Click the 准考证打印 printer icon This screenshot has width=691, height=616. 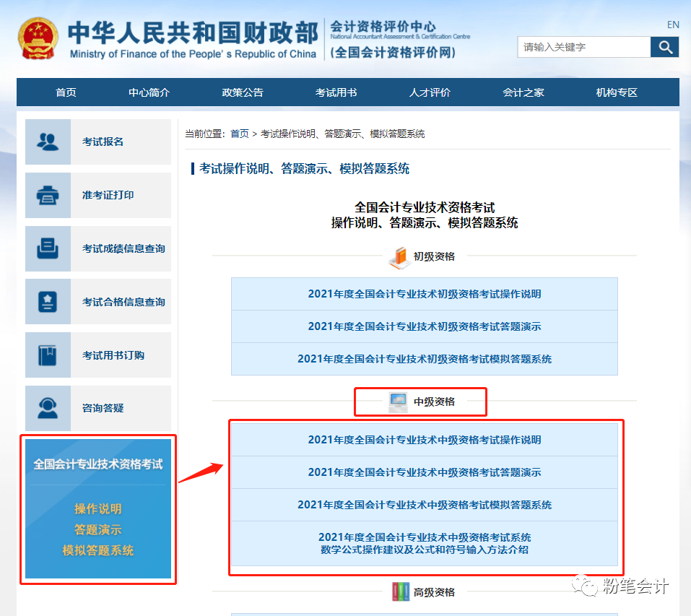point(48,195)
